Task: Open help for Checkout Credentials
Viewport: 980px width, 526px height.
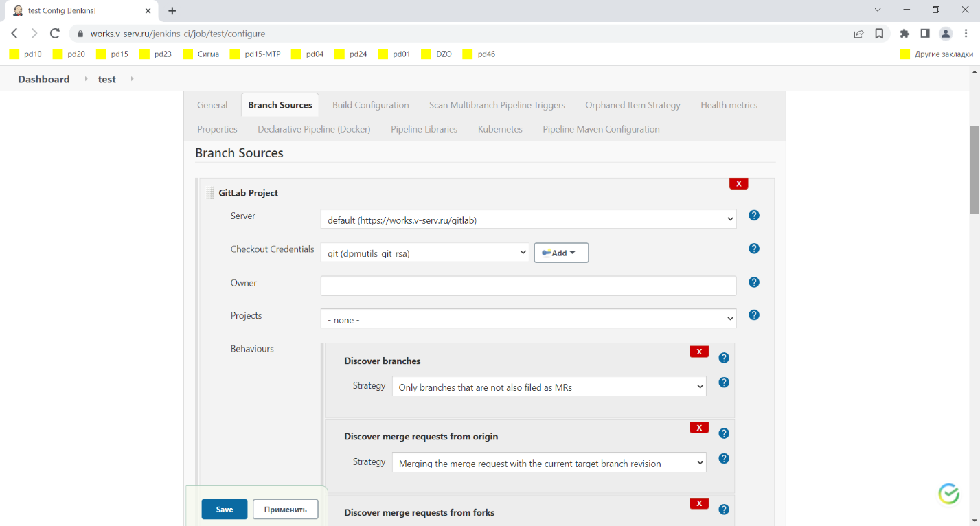Action: tap(754, 249)
